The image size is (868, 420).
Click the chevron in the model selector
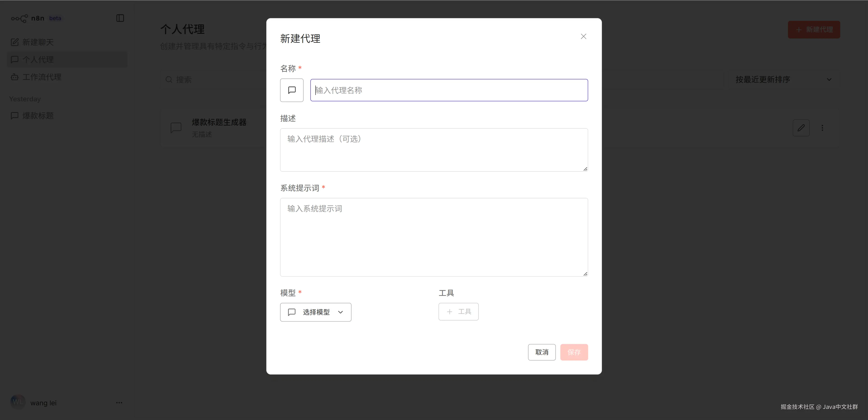click(x=340, y=312)
